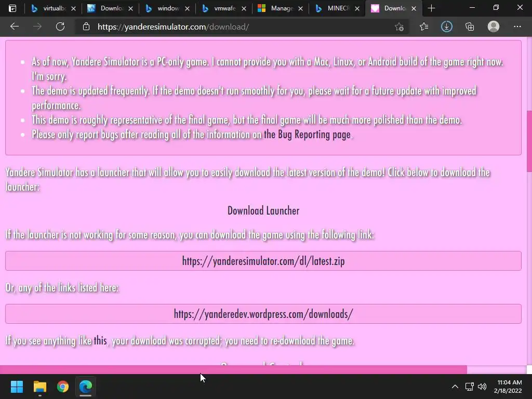Close the active Yandere Download tab
This screenshot has height=399, width=532.
414,9
